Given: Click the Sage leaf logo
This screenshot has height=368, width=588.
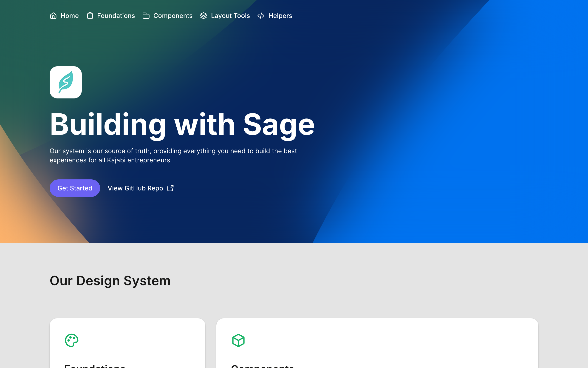Looking at the screenshot, I should (x=66, y=82).
